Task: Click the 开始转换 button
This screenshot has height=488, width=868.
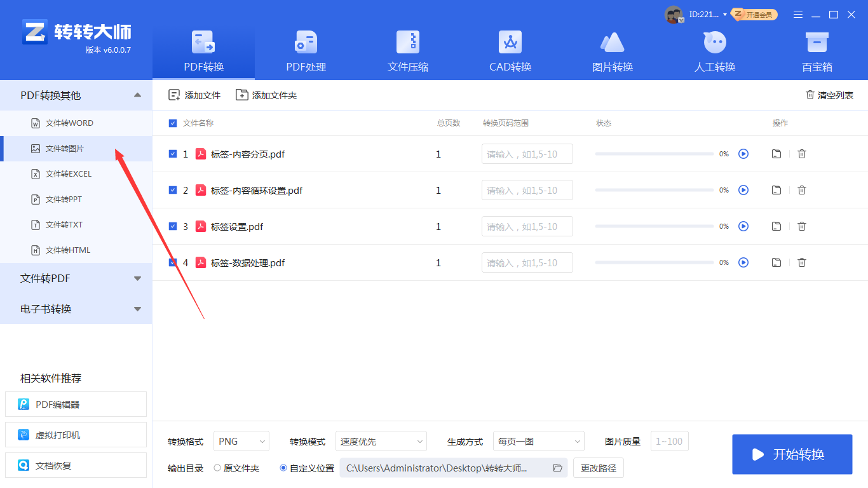Action: point(792,454)
